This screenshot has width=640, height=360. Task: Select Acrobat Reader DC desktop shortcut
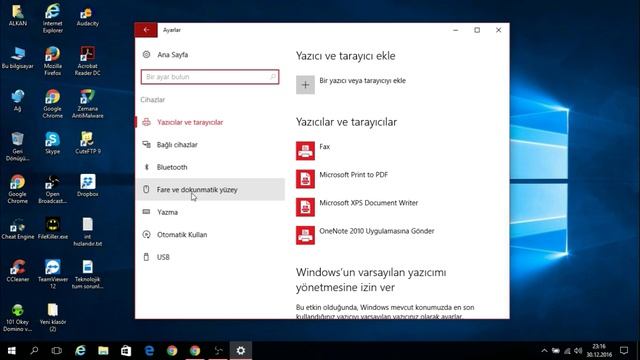(87, 61)
